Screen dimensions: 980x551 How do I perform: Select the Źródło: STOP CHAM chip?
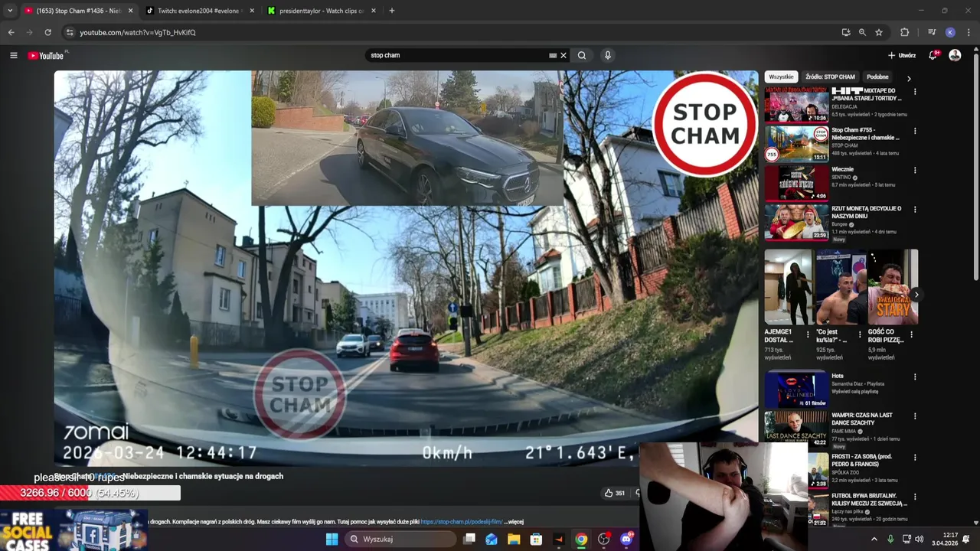point(830,77)
